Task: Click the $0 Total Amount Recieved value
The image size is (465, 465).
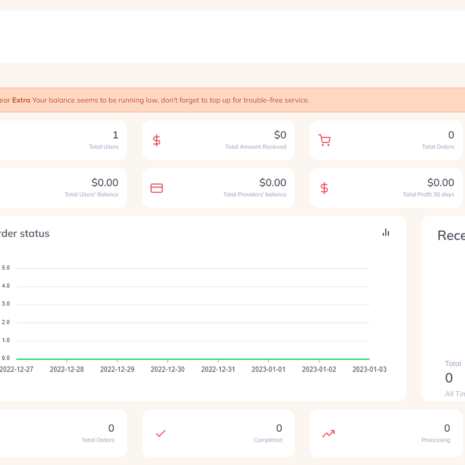Action: (x=280, y=135)
